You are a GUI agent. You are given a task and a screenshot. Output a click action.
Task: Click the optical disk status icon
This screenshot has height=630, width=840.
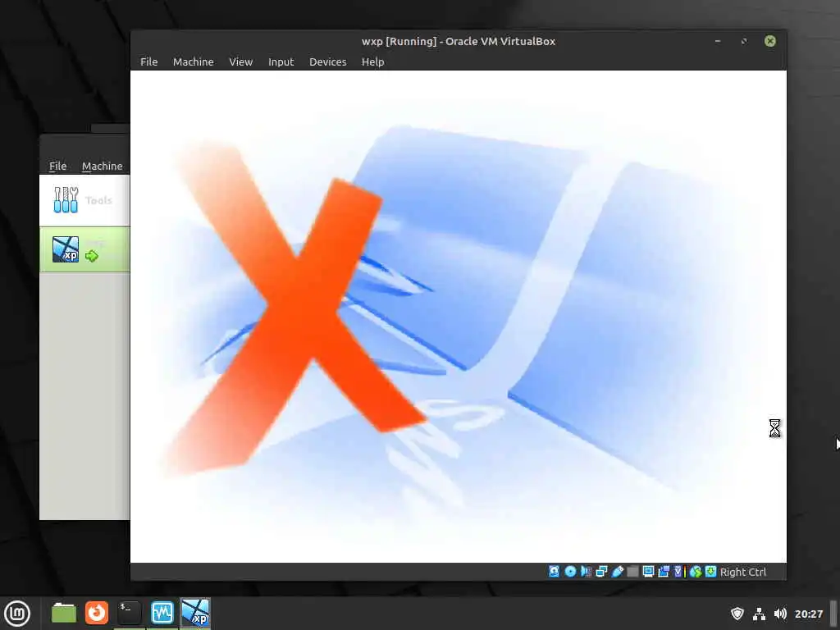pyautogui.click(x=571, y=572)
